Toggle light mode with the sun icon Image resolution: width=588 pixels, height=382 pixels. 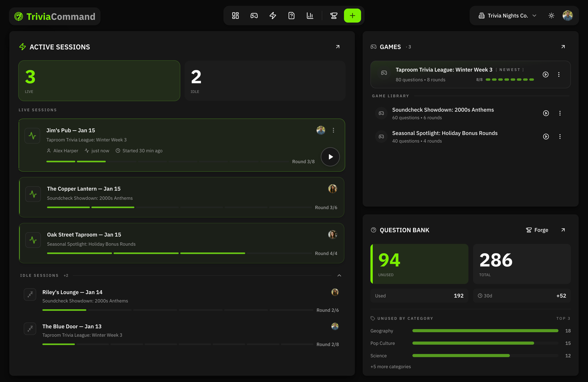pos(551,15)
